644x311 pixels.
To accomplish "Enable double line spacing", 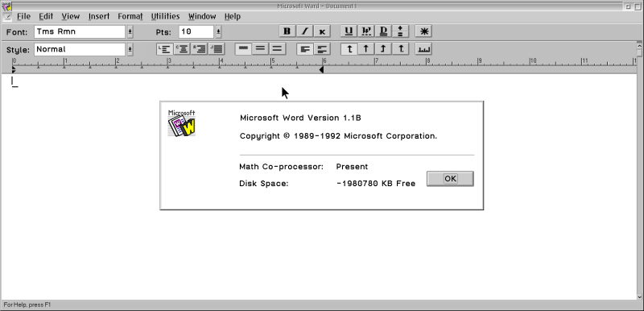I will pos(277,49).
